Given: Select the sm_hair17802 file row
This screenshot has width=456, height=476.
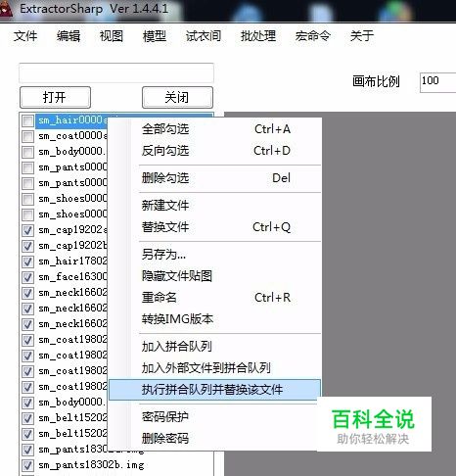Looking at the screenshot, I should tap(72, 262).
